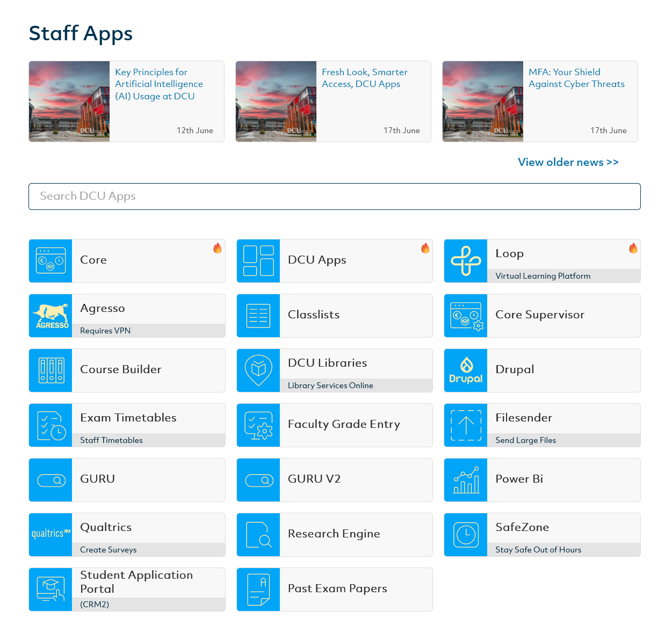Go to Loop app title

509,253
